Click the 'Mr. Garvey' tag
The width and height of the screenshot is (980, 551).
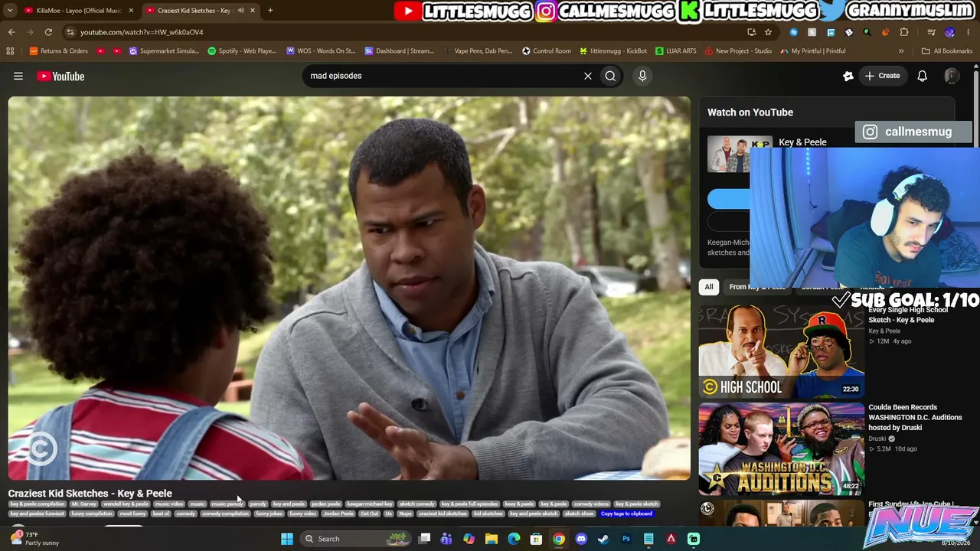point(84,504)
